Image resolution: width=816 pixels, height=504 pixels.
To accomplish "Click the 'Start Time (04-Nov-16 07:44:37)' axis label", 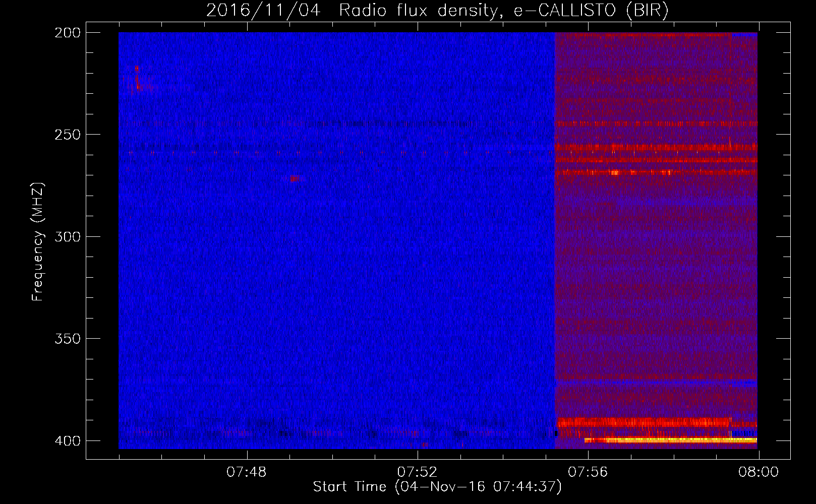I will (x=437, y=487).
